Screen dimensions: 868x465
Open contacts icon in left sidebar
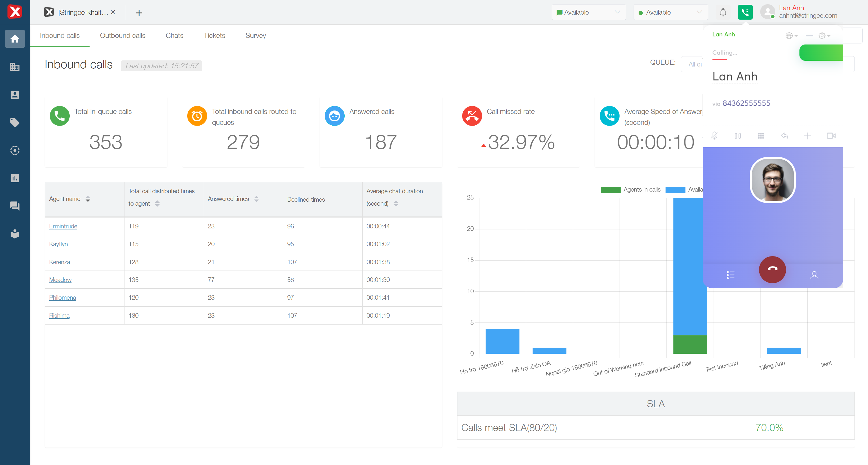pyautogui.click(x=15, y=95)
